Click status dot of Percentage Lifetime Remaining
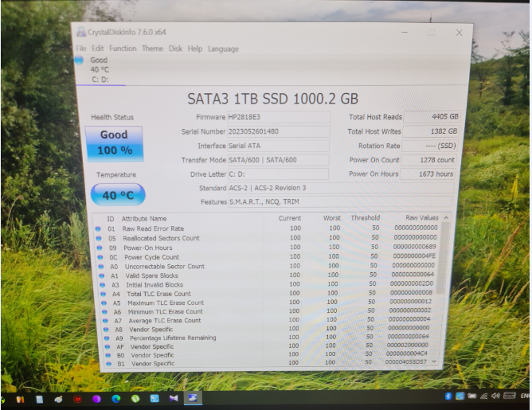 [x=107, y=338]
